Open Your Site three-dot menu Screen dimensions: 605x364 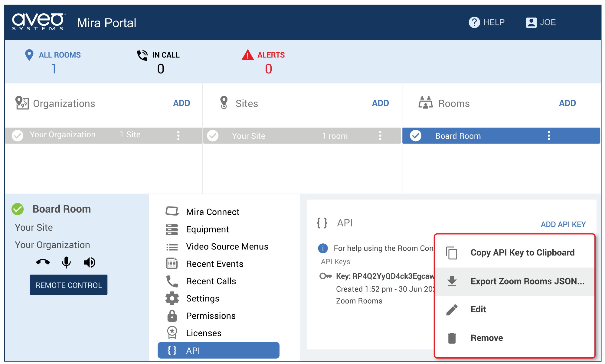[x=380, y=136]
